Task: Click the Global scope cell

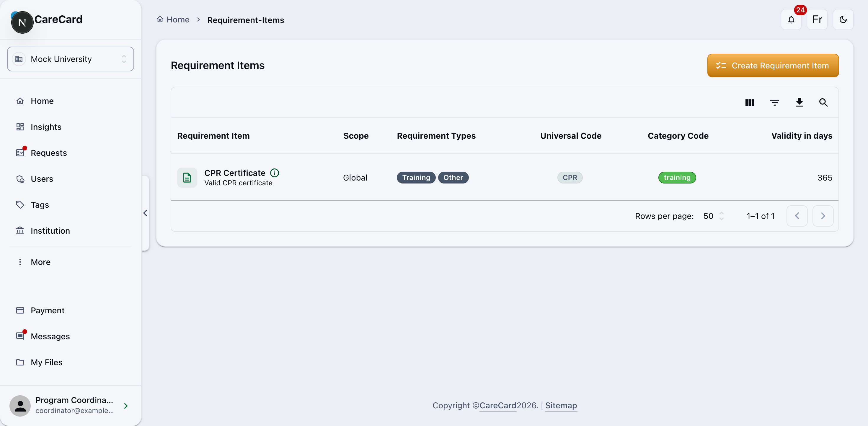Action: click(x=355, y=178)
